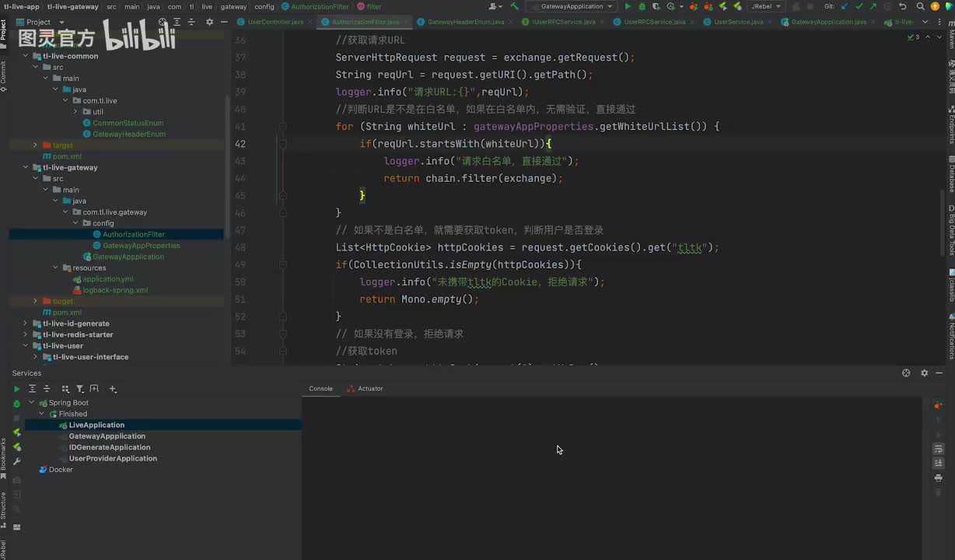955x560 pixels.
Task: Start debugging with the top toolbar bug icon
Action: (x=642, y=6)
